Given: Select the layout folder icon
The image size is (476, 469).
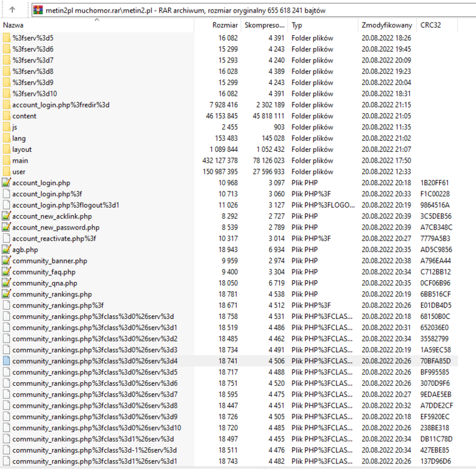Looking at the screenshot, I should click(6, 149).
